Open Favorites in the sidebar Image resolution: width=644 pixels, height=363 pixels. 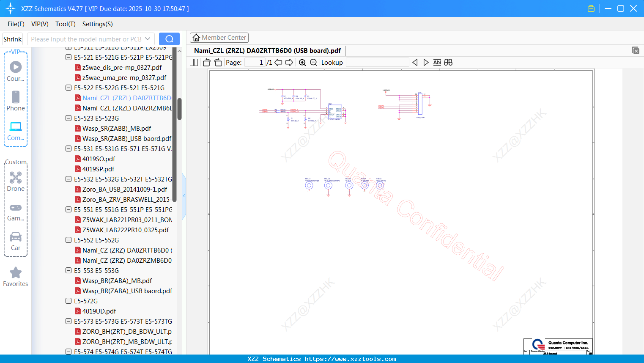16,277
